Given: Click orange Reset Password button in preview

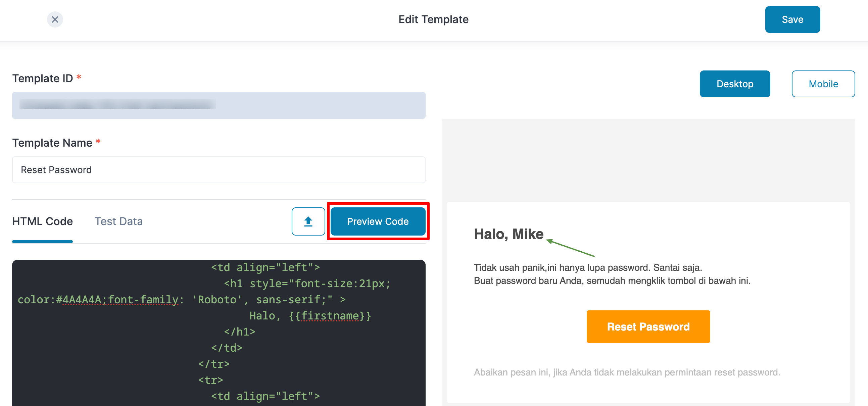Looking at the screenshot, I should click(648, 326).
